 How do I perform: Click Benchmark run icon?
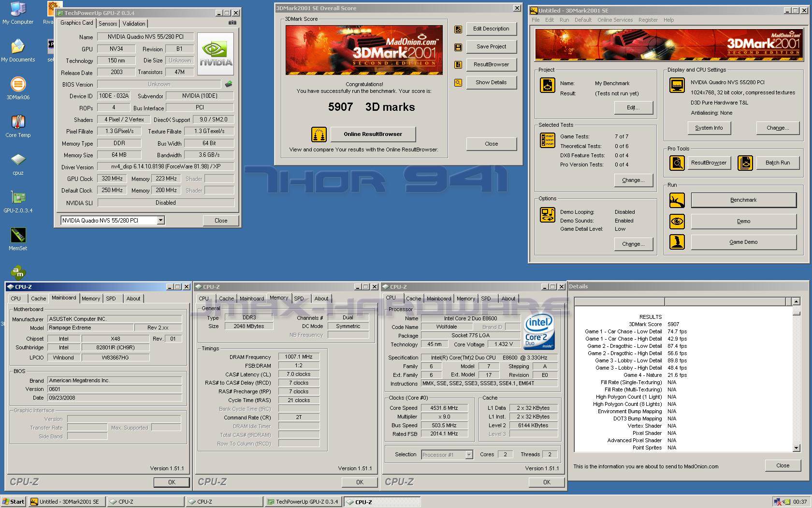pos(677,200)
